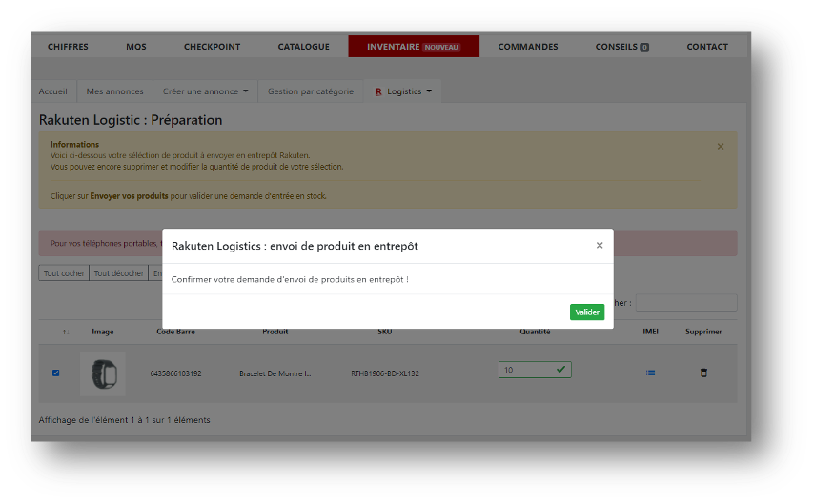Screen dimensions: 814x504
Task: Expand the Logistics dropdown arrow
Action: click(x=429, y=91)
